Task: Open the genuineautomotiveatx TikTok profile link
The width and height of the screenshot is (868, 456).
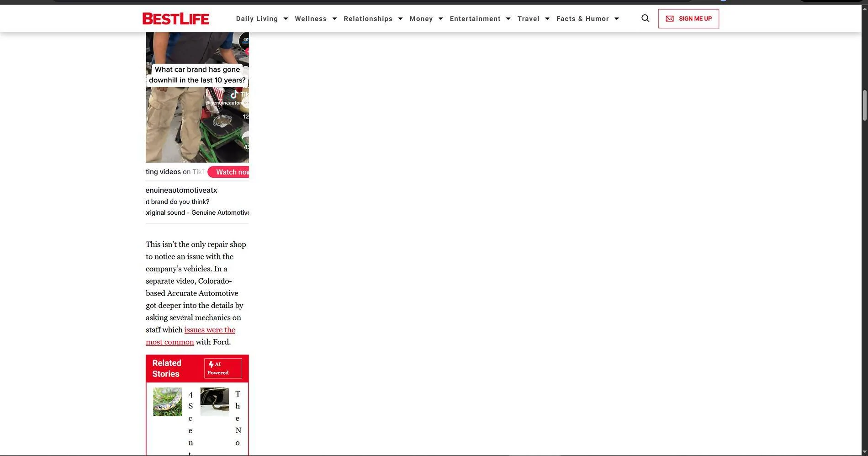Action: (181, 190)
